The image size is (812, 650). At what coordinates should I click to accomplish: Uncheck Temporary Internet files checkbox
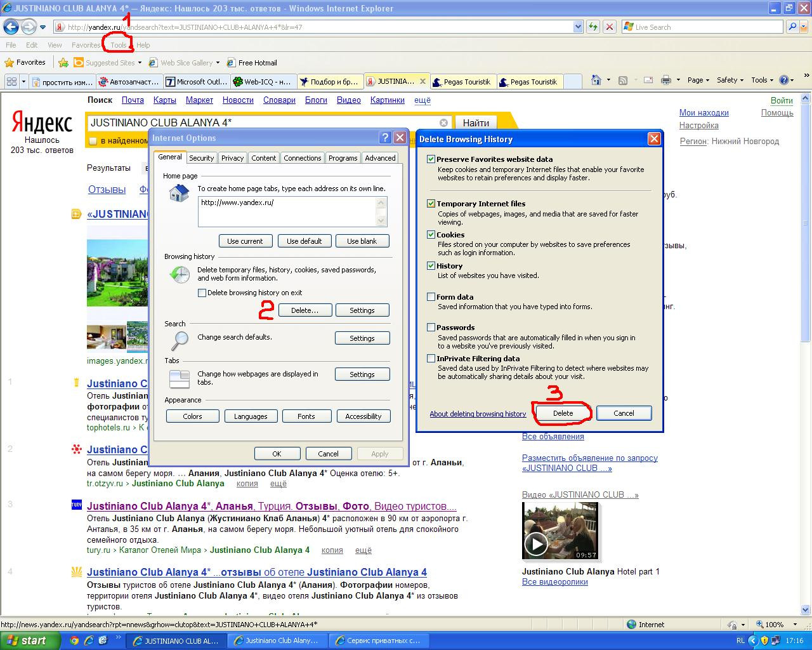431,204
